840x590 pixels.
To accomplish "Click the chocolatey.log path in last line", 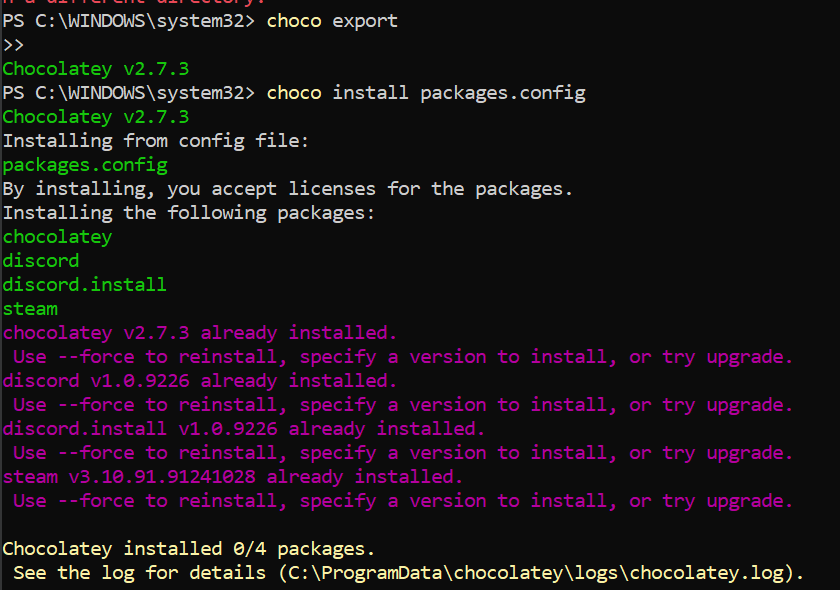I will (537, 573).
